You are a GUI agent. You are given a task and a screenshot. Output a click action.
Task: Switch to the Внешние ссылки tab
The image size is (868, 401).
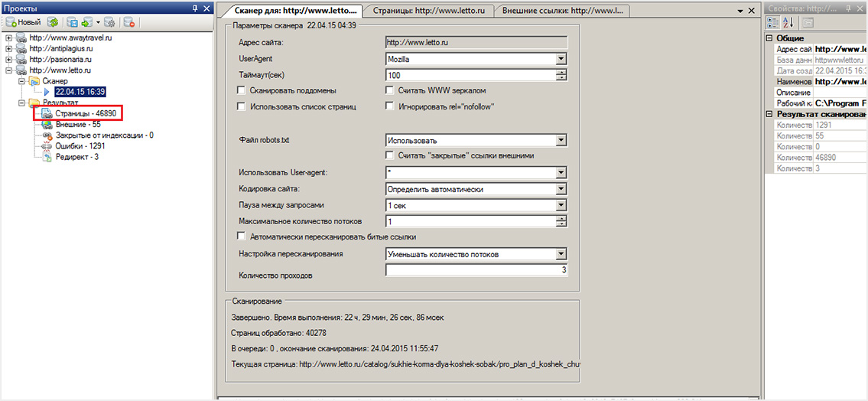(x=562, y=11)
